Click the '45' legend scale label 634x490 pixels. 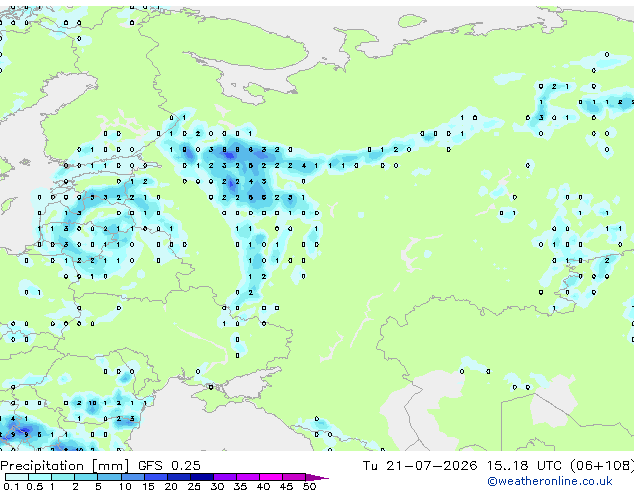[x=286, y=486]
